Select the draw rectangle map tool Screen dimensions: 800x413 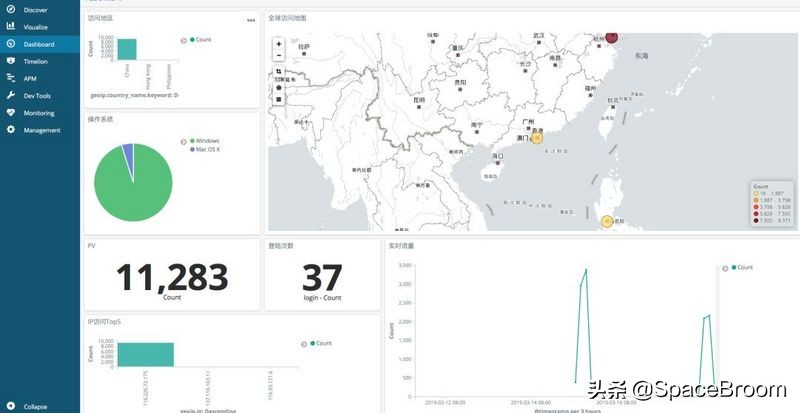279,99
